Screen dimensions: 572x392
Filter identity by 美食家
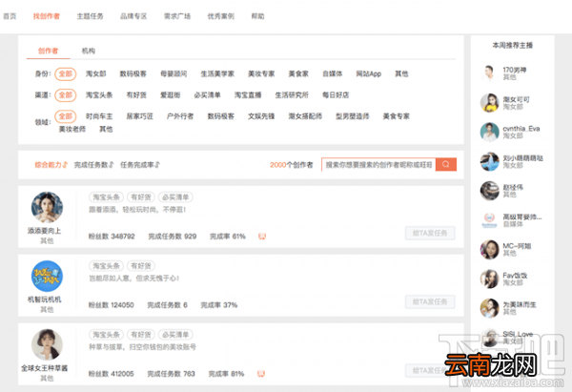(298, 73)
